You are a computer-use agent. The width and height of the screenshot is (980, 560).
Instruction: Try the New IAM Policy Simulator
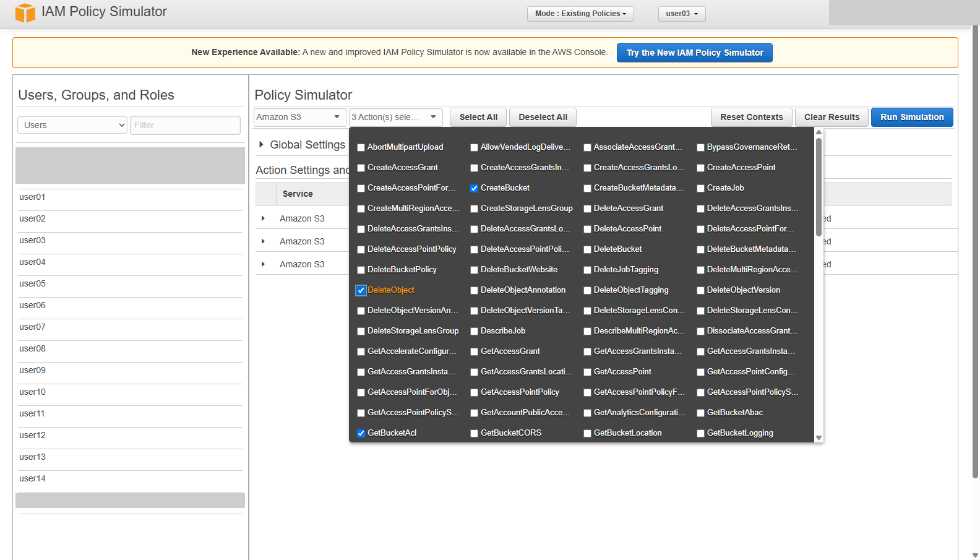point(694,53)
